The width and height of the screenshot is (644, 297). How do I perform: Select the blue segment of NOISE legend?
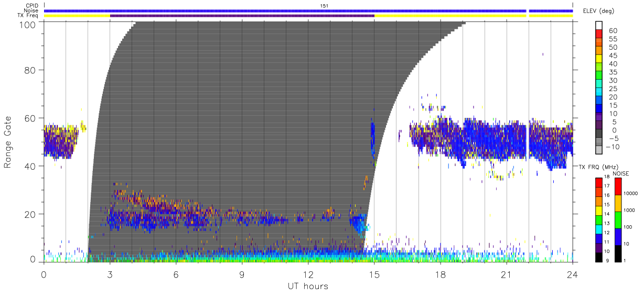coord(618,236)
